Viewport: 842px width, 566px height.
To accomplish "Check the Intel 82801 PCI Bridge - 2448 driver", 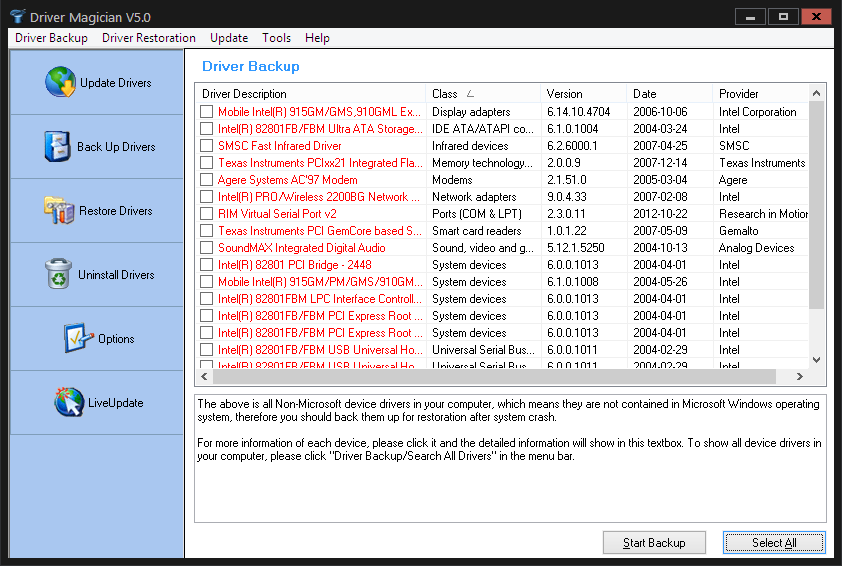I will (206, 265).
